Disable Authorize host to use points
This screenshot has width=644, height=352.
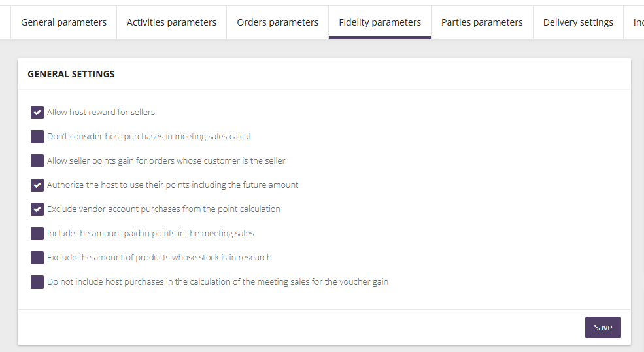coord(37,185)
